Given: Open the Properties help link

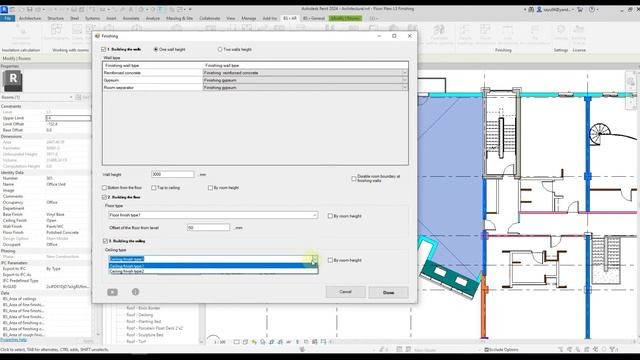Looking at the screenshot, I should [13, 340].
